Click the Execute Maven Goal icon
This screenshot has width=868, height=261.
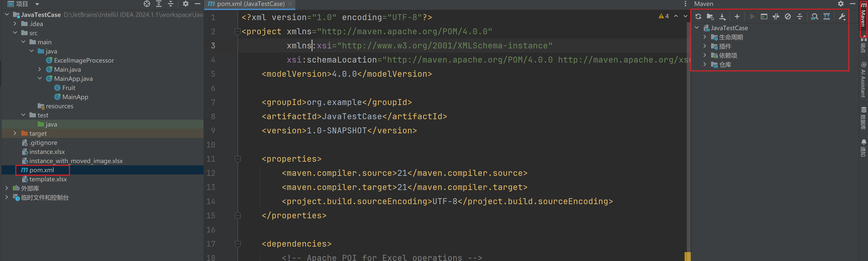[x=764, y=16]
